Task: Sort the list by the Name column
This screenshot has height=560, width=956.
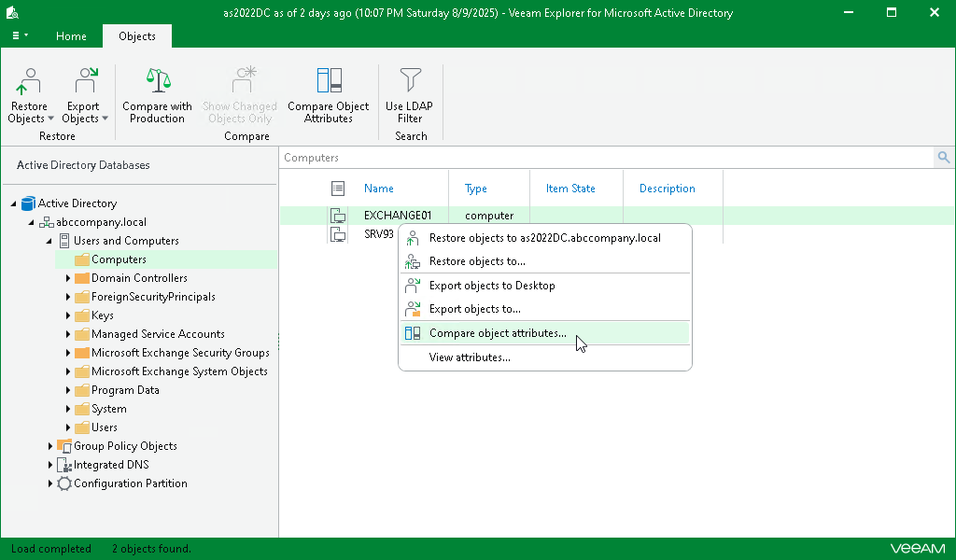Action: point(379,188)
